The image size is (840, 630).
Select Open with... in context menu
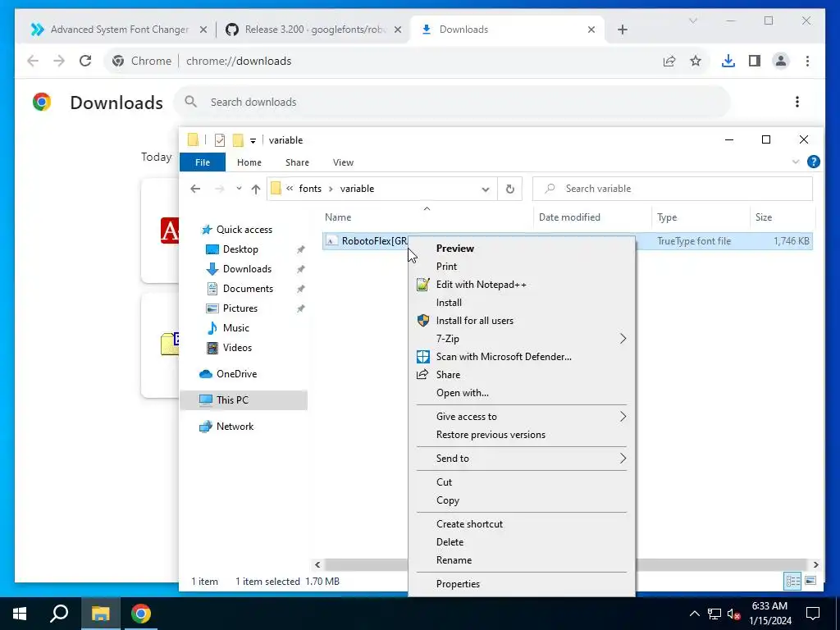(462, 393)
